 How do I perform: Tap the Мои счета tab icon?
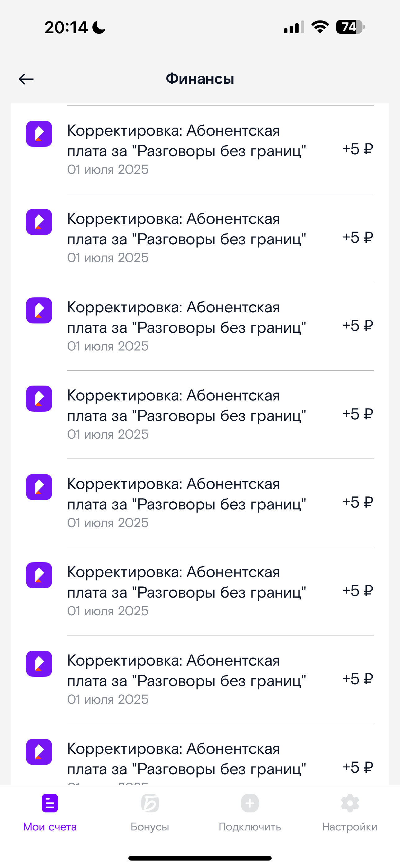50,803
